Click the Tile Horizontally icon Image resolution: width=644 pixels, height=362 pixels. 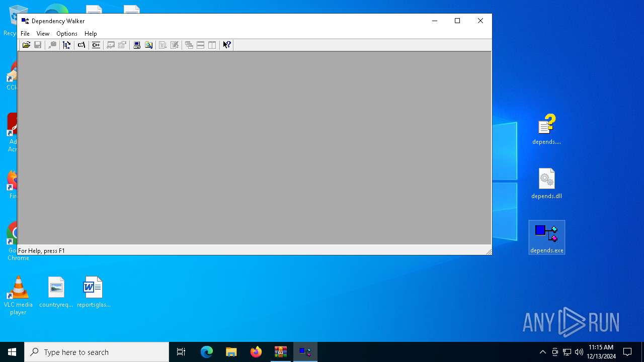click(x=201, y=45)
